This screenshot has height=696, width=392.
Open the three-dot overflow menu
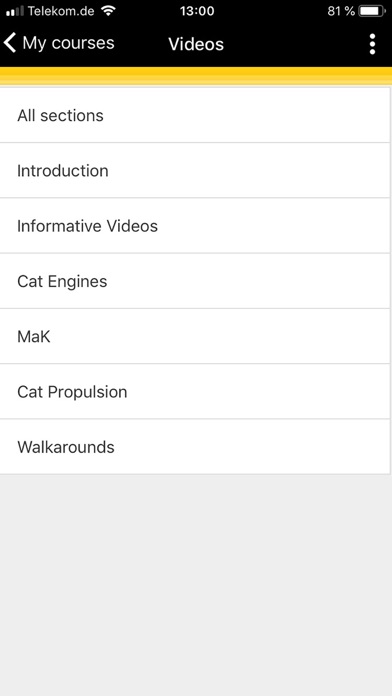(x=372, y=44)
